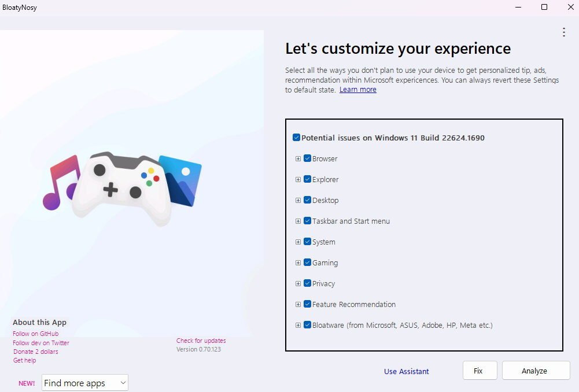The height and width of the screenshot is (392, 579).
Task: Select the Gaming label in tree
Action: click(325, 263)
